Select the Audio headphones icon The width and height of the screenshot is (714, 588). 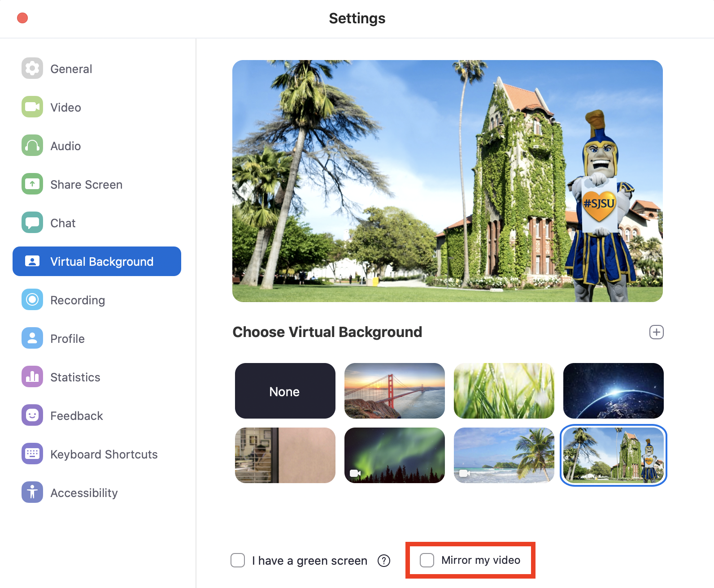[x=32, y=146]
